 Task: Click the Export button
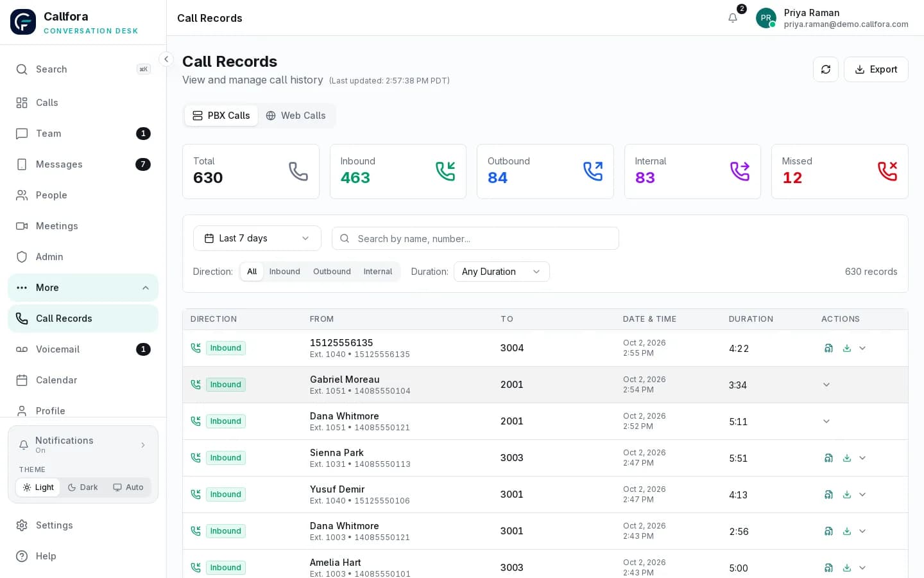pyautogui.click(x=876, y=69)
